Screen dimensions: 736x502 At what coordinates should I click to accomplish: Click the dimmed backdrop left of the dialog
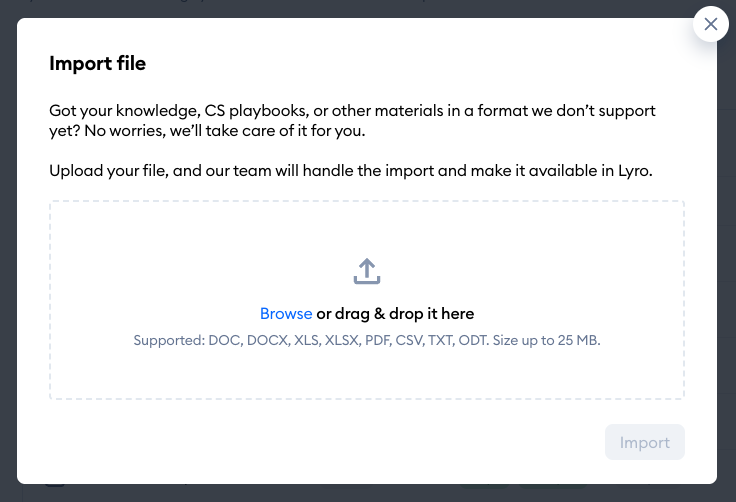[x=8, y=250]
